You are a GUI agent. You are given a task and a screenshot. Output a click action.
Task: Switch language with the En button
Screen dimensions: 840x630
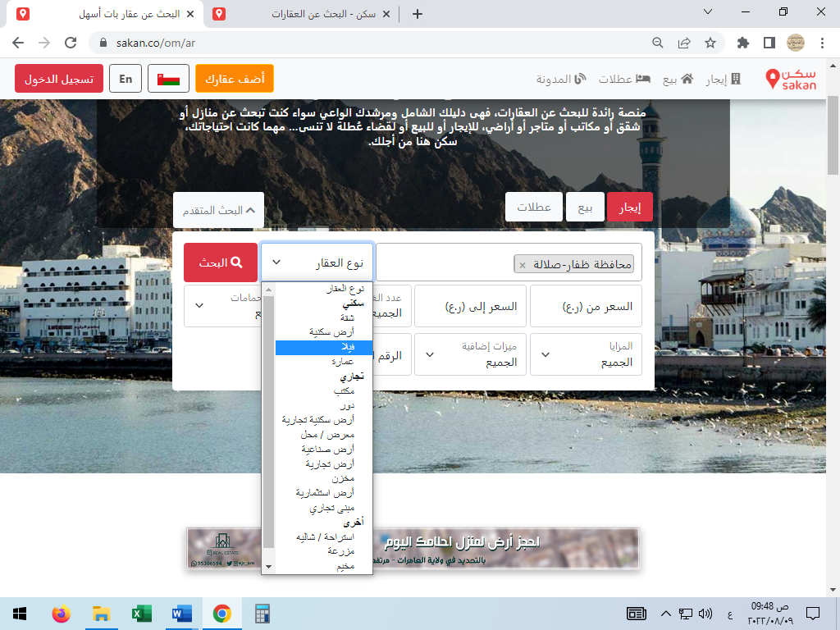(126, 79)
